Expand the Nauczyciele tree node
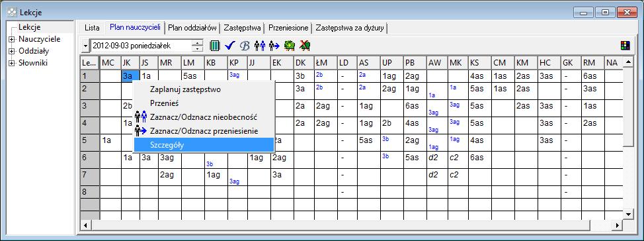Viewport: 644px width, 241px height. point(12,40)
